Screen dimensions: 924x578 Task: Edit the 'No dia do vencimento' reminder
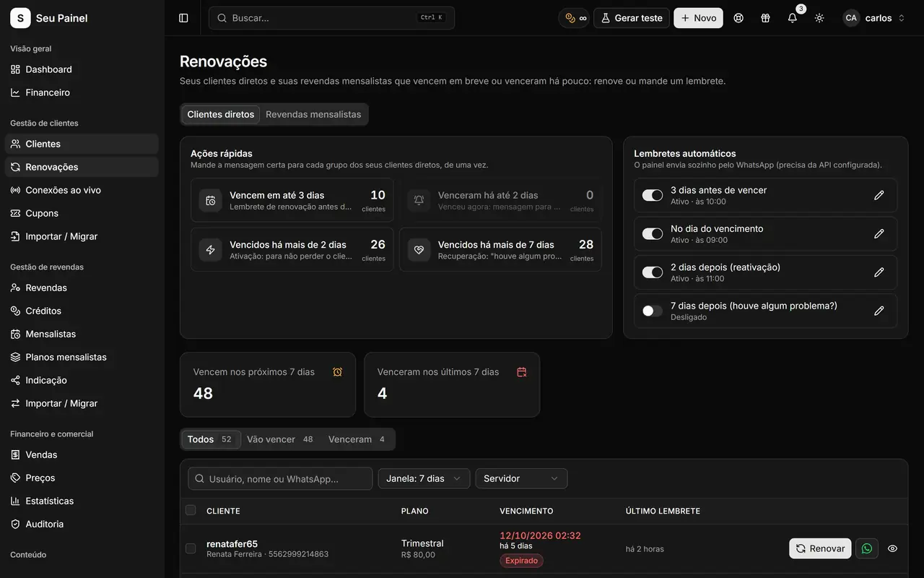[879, 233]
